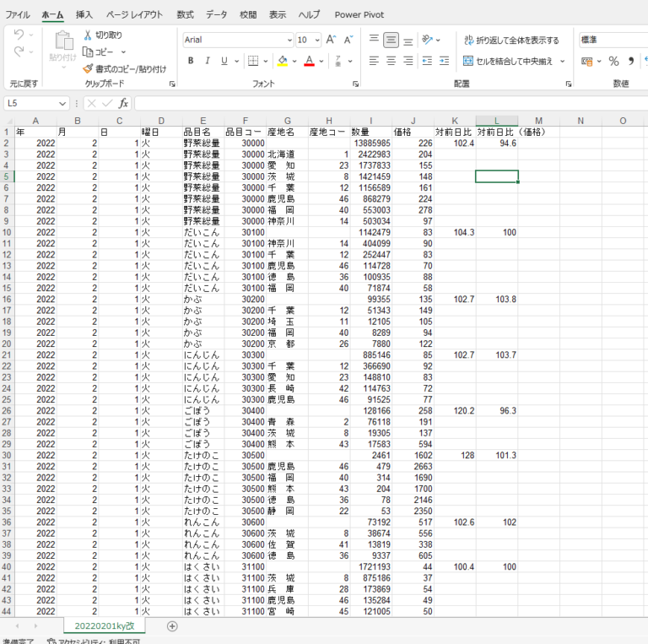Click the Borders grid icon
This screenshot has height=644, width=648.
click(252, 61)
